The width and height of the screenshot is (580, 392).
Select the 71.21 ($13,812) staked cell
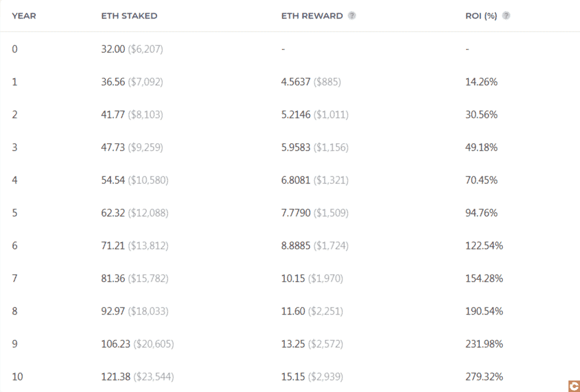pos(135,245)
